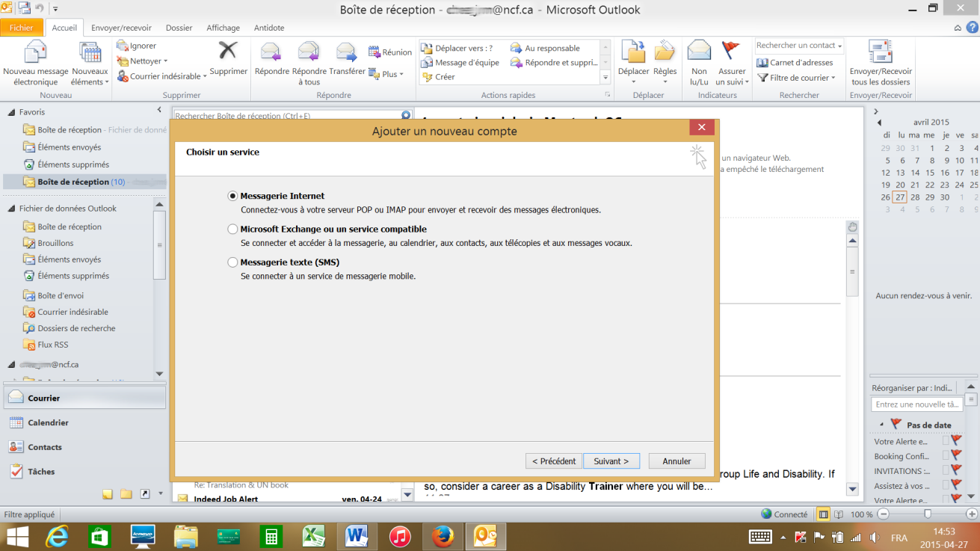Open Boîte d'envoi folder
This screenshot has width=980, height=551.
[61, 295]
